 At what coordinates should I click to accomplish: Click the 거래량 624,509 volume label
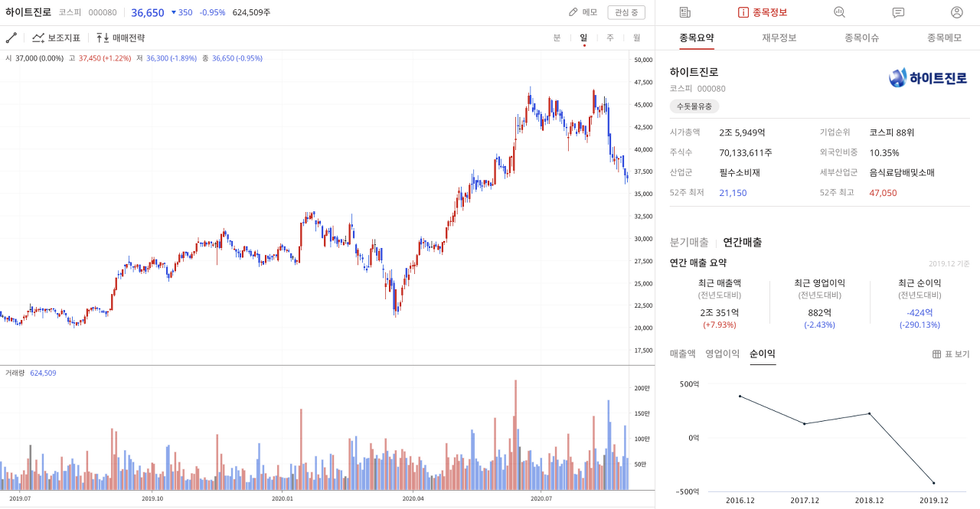click(x=31, y=373)
